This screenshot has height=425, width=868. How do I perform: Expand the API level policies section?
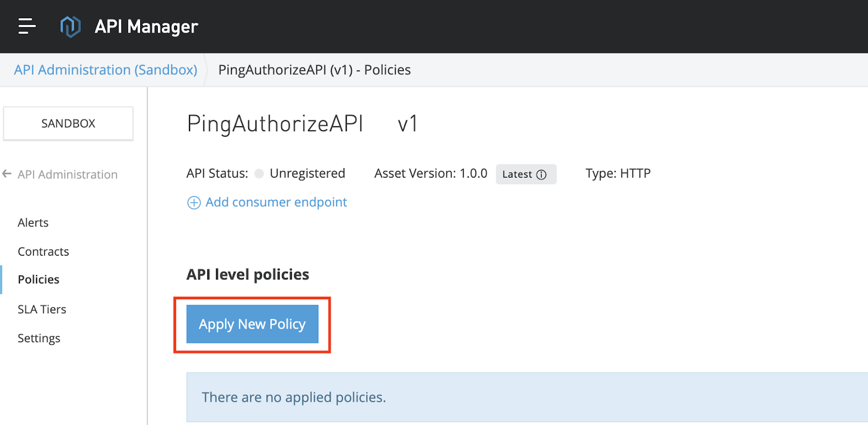click(248, 274)
